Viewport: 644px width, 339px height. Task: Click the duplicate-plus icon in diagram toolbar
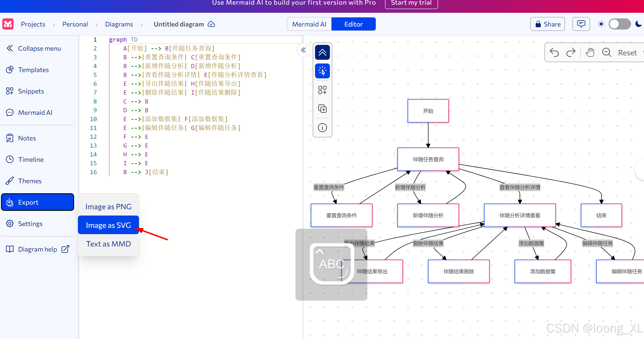point(322,109)
